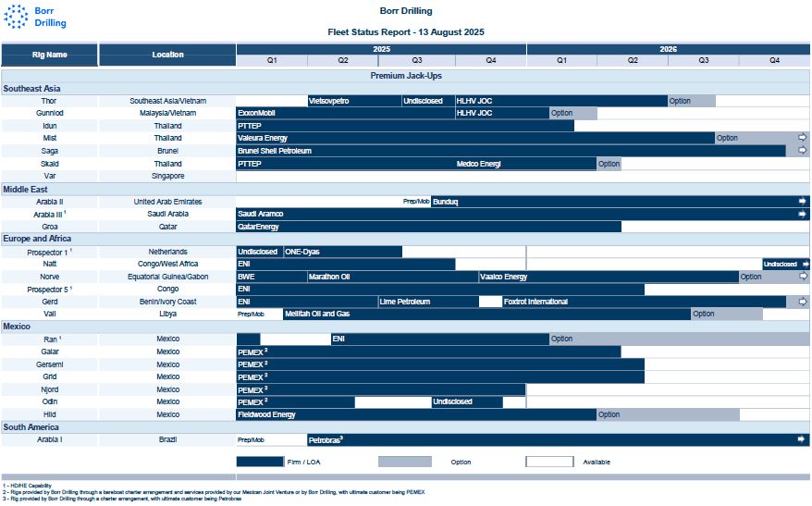Click the QatarEnergy contract bar

429,227
